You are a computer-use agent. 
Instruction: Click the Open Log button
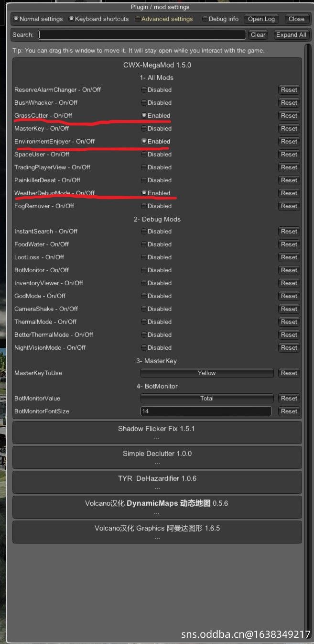[261, 19]
